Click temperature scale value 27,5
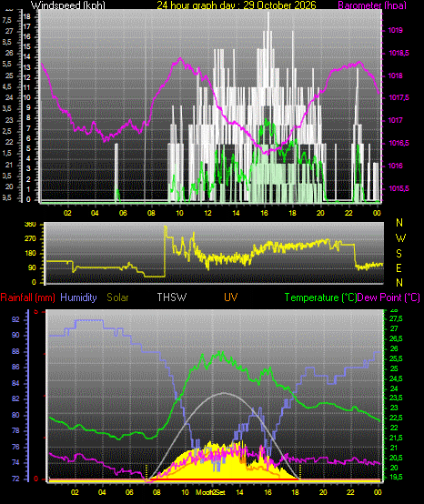This screenshot has height=504, width=424. pos(396,318)
